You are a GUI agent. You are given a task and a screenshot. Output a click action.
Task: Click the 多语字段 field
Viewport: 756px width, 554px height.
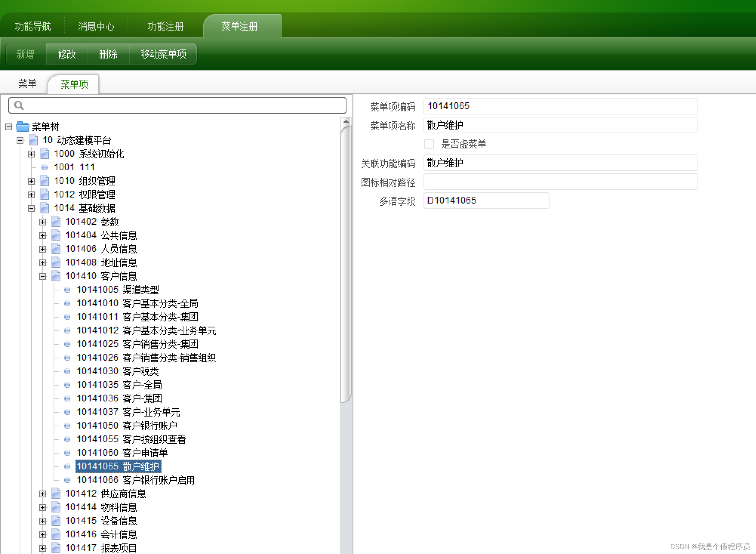[486, 201]
